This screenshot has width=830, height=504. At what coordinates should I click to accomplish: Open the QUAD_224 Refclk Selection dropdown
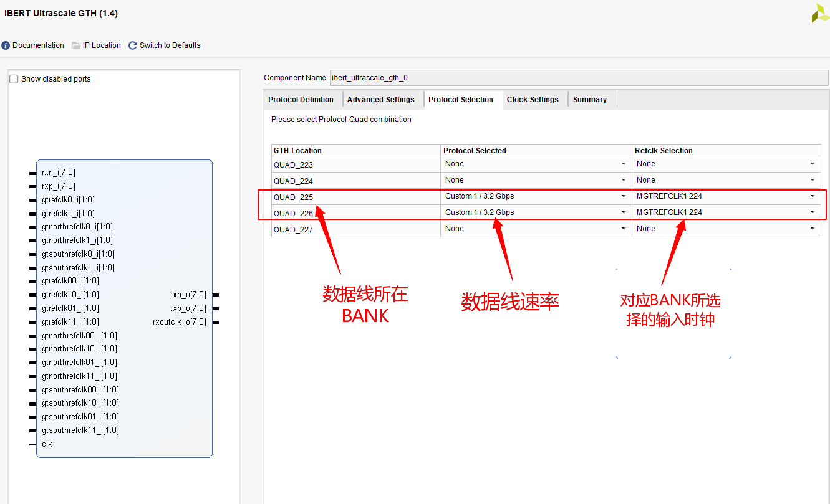point(813,179)
